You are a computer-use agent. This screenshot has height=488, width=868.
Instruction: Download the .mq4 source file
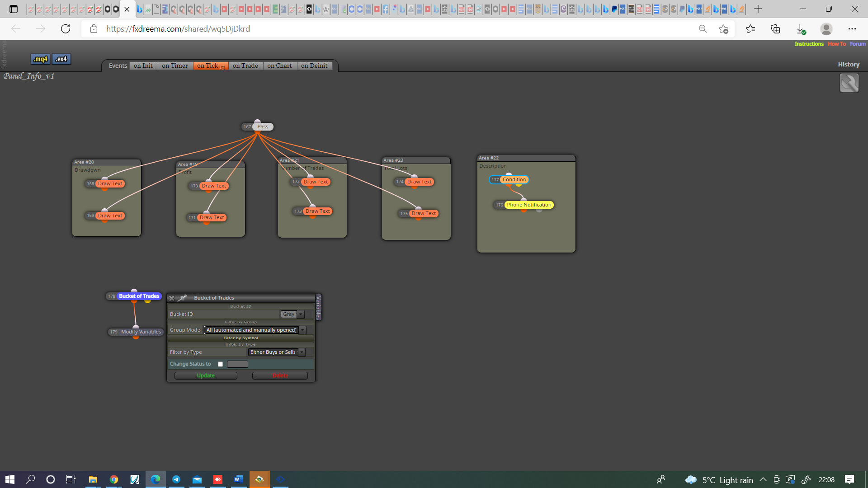click(40, 59)
